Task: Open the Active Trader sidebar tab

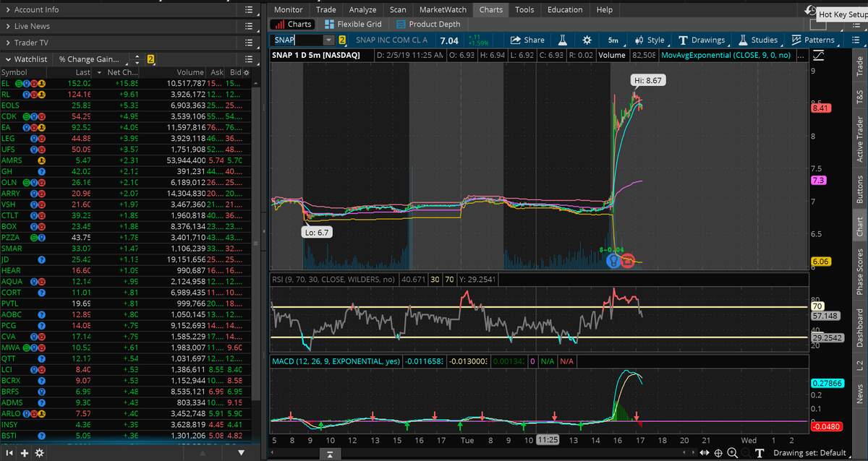Action: point(859,139)
